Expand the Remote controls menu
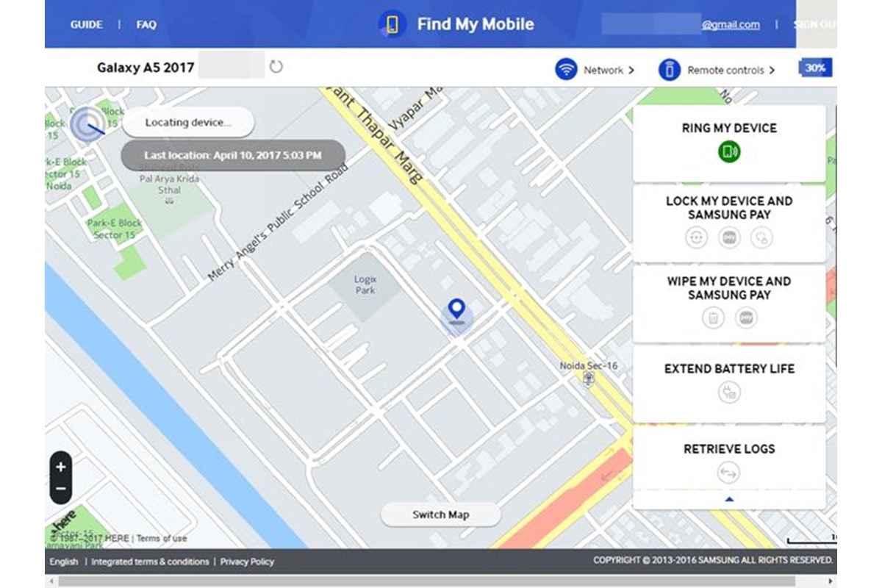The image size is (882, 588). point(731,71)
